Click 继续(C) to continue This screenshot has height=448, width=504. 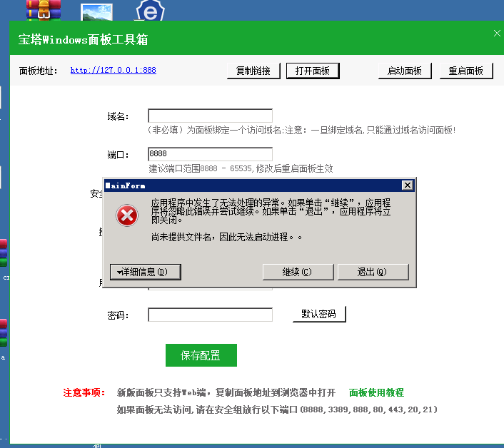[x=298, y=272]
